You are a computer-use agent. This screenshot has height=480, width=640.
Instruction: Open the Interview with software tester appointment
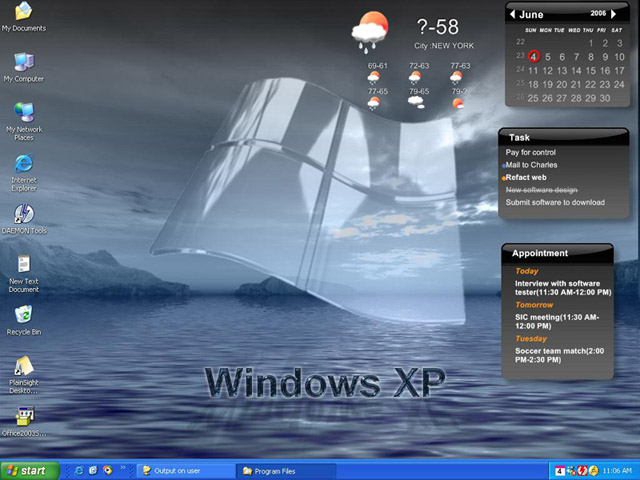pos(563,288)
